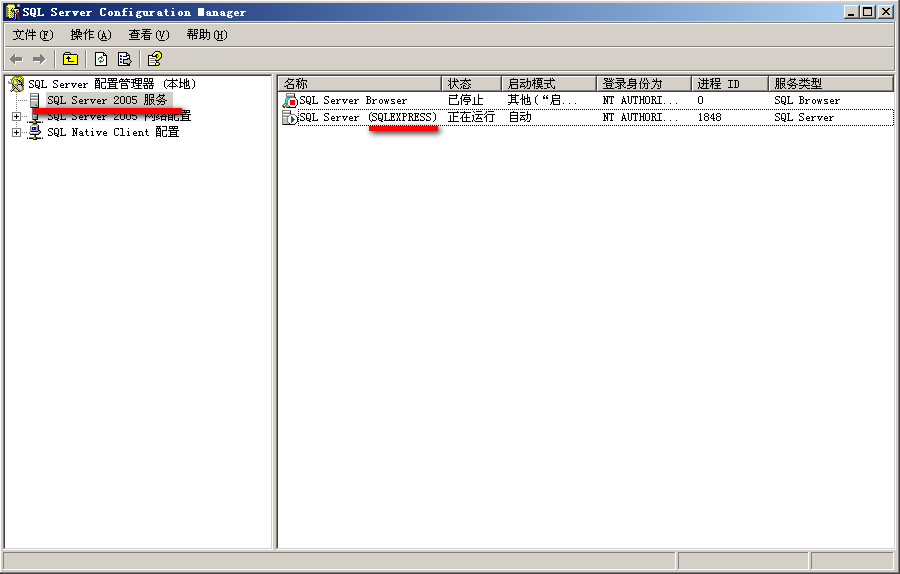The height and width of the screenshot is (574, 900).
Task: Click the SQL Server service type cell
Action: tap(804, 117)
